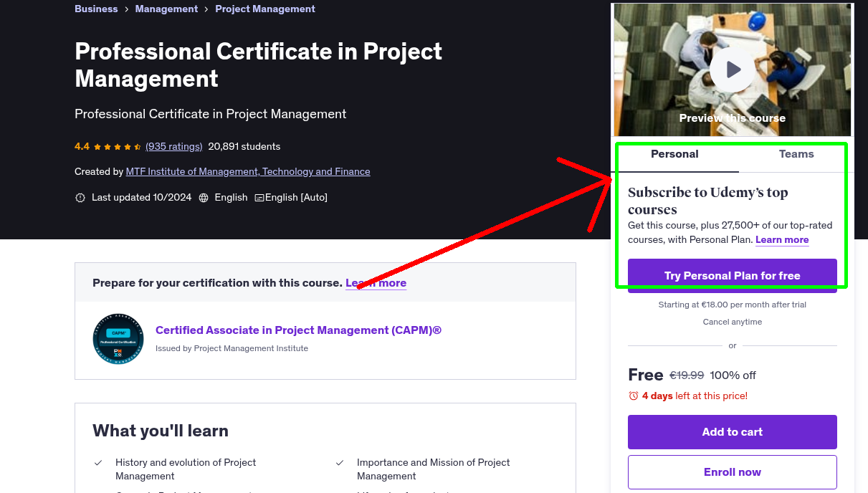Click the 100% off text

click(733, 375)
